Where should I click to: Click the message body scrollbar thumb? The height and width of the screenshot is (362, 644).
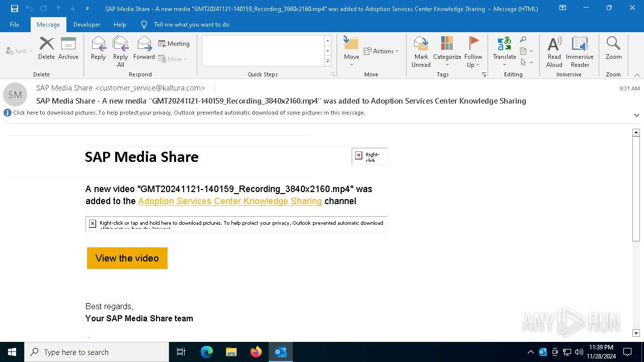(x=636, y=189)
